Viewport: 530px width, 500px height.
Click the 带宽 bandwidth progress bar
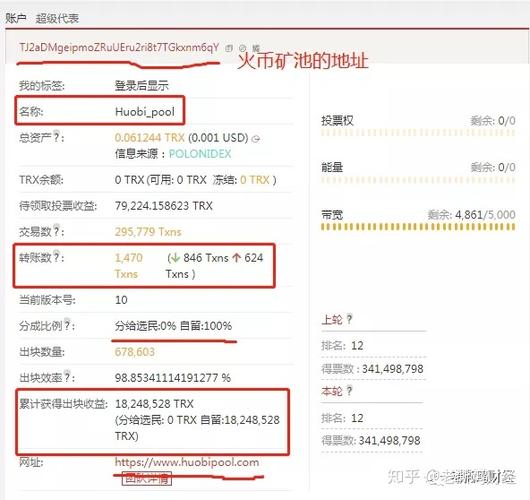coord(418,227)
